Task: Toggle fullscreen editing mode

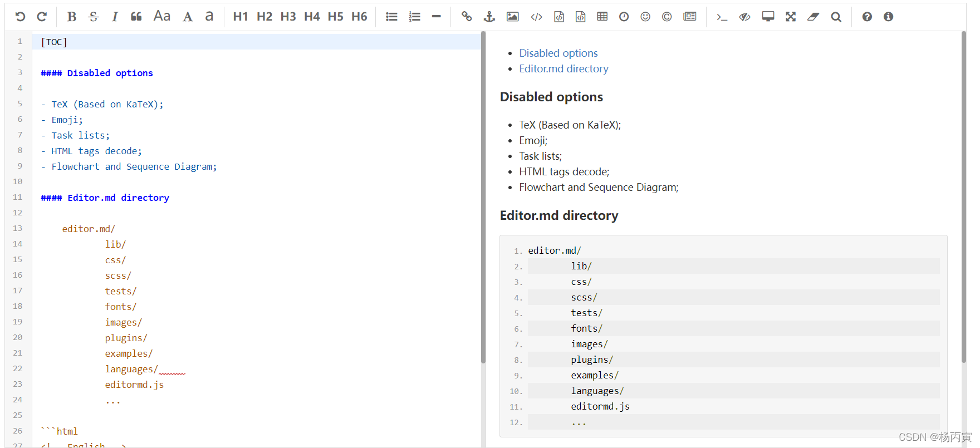Action: pyautogui.click(x=791, y=17)
